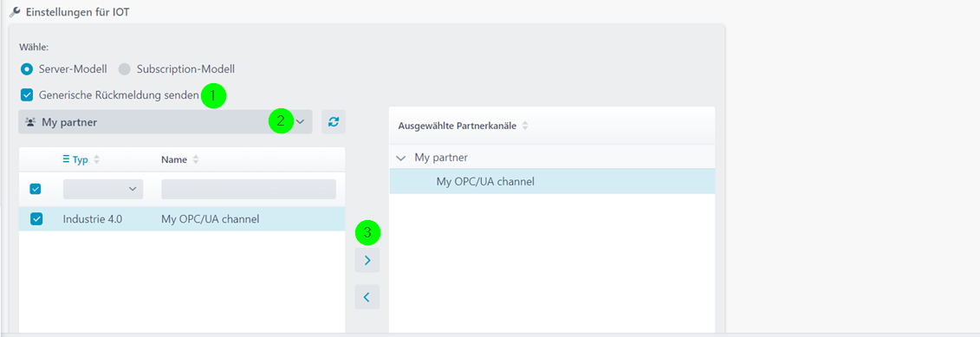The width and height of the screenshot is (980, 337).
Task: Select the Industrie 4.0 channel row
Action: pyautogui.click(x=182, y=219)
